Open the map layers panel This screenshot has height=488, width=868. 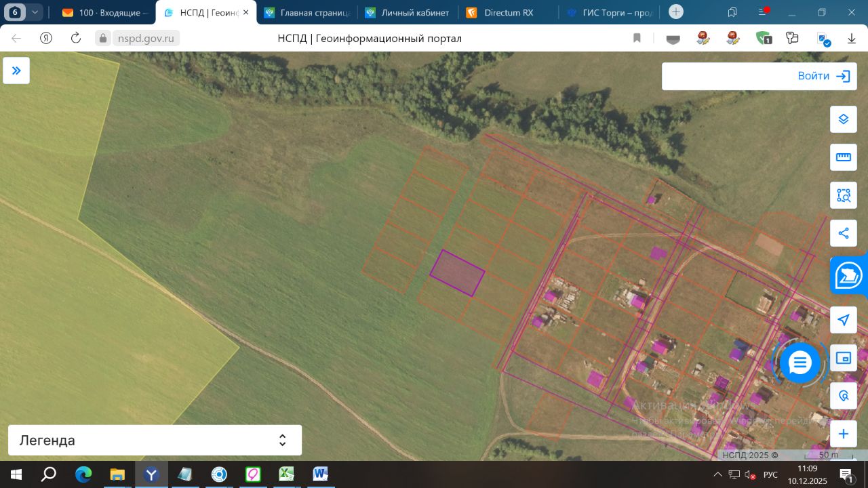point(844,119)
